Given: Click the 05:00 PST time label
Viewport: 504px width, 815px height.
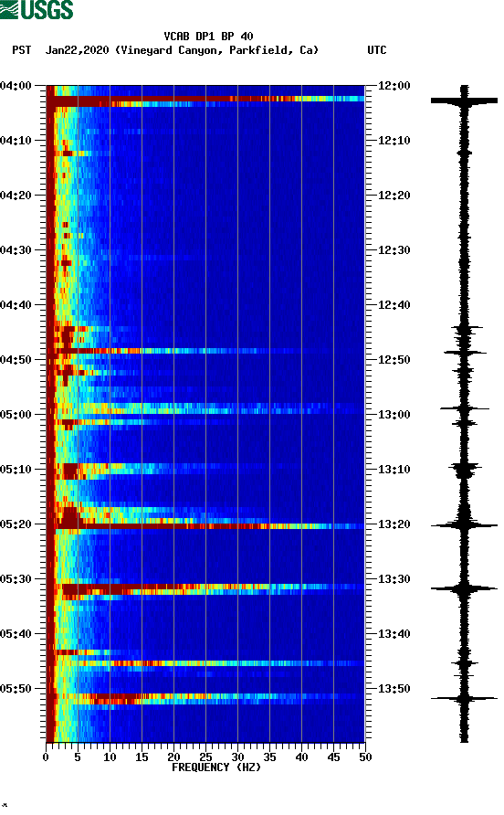Looking at the screenshot, I should tap(16, 415).
